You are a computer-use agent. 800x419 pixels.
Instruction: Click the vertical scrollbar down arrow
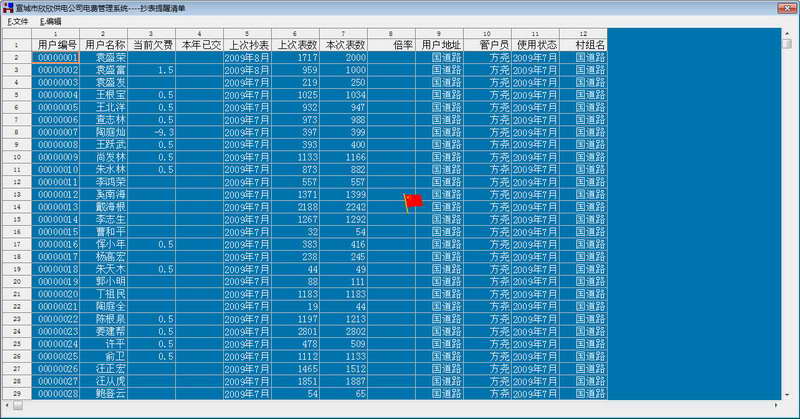[787, 395]
